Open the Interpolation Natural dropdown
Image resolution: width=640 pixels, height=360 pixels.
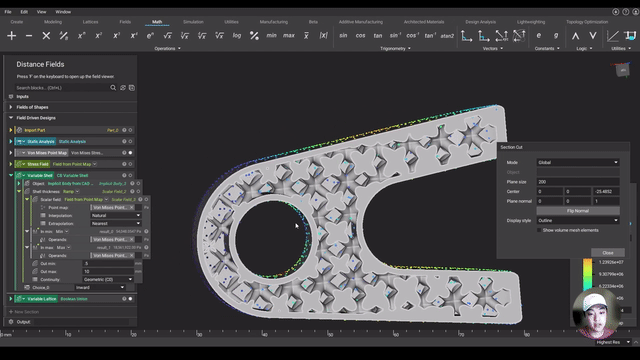click(x=116, y=216)
